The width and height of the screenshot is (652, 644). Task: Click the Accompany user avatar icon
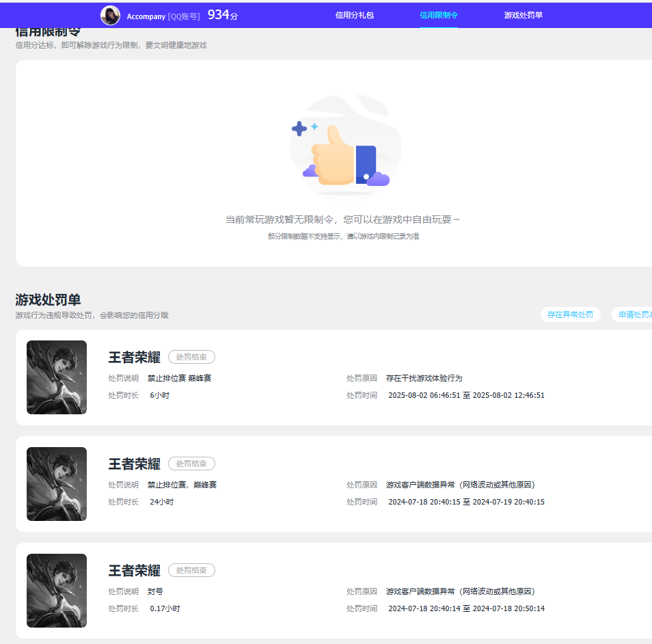pos(110,15)
